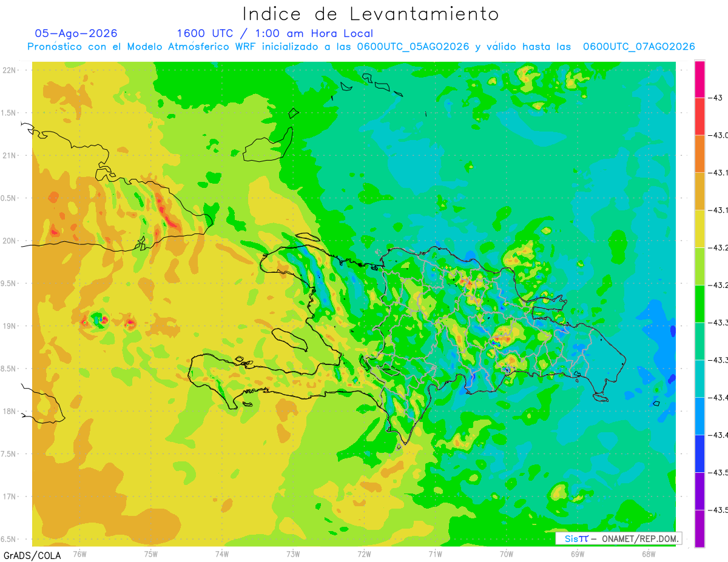
Task: Click the '20N' latitude label
Action: click(10, 241)
